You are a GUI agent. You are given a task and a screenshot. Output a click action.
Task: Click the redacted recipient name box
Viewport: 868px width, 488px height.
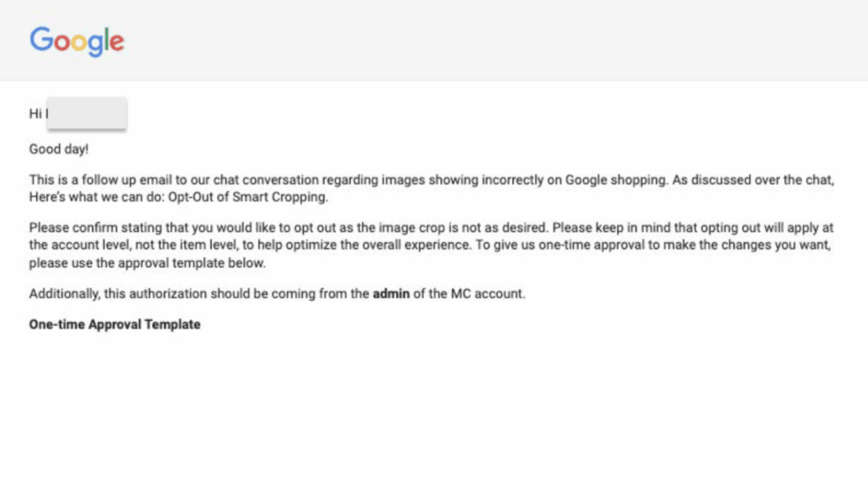(x=86, y=114)
